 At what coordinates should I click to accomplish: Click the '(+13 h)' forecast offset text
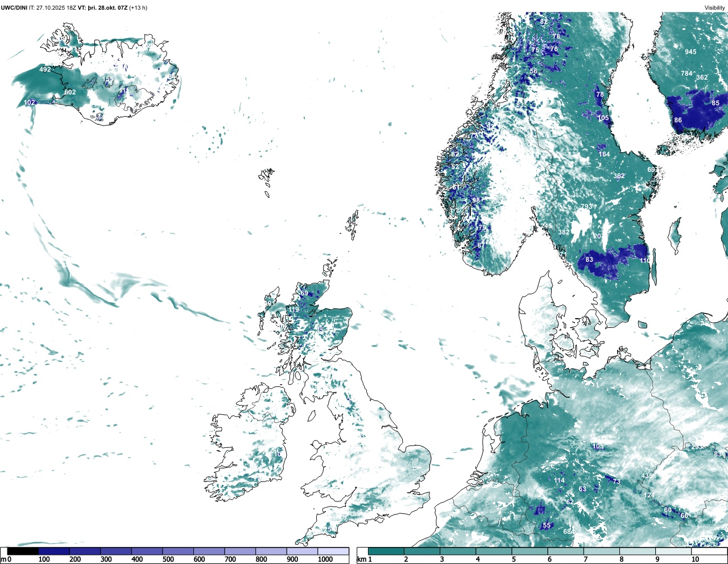pos(138,8)
